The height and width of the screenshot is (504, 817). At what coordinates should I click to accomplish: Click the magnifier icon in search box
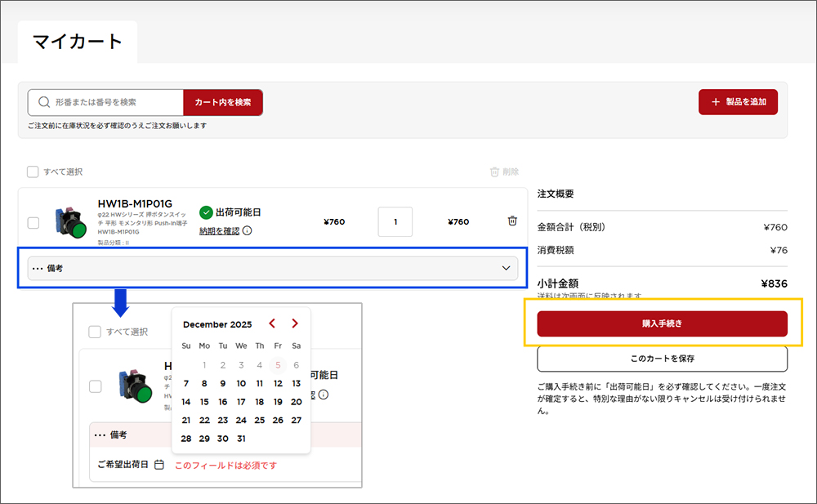(x=42, y=103)
